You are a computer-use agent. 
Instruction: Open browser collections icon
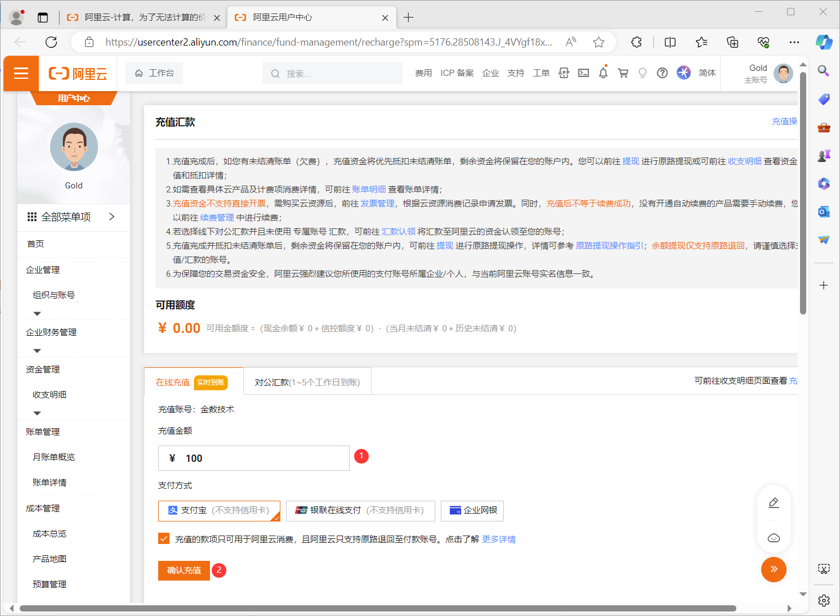[x=732, y=42]
